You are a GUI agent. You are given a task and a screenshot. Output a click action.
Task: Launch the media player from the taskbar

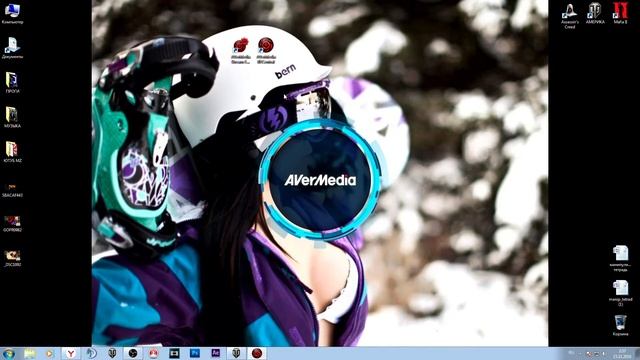[50, 353]
